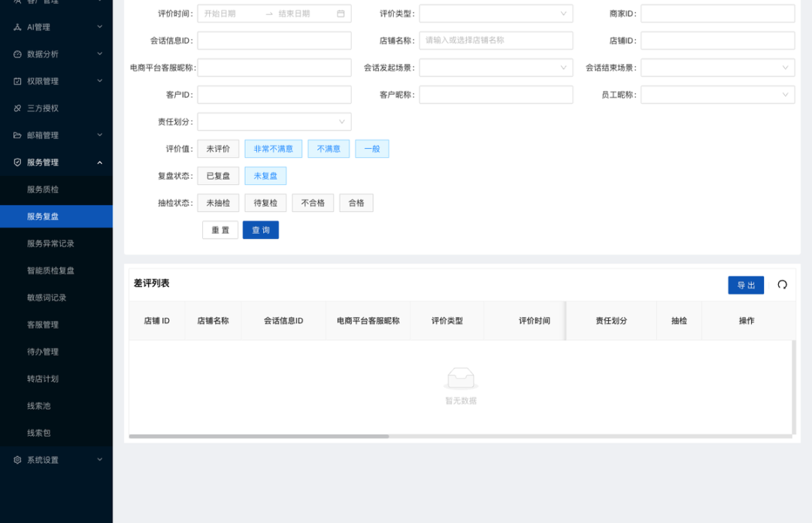Click the 店铺名称 input field
Screen dimensions: 812x523
point(496,41)
